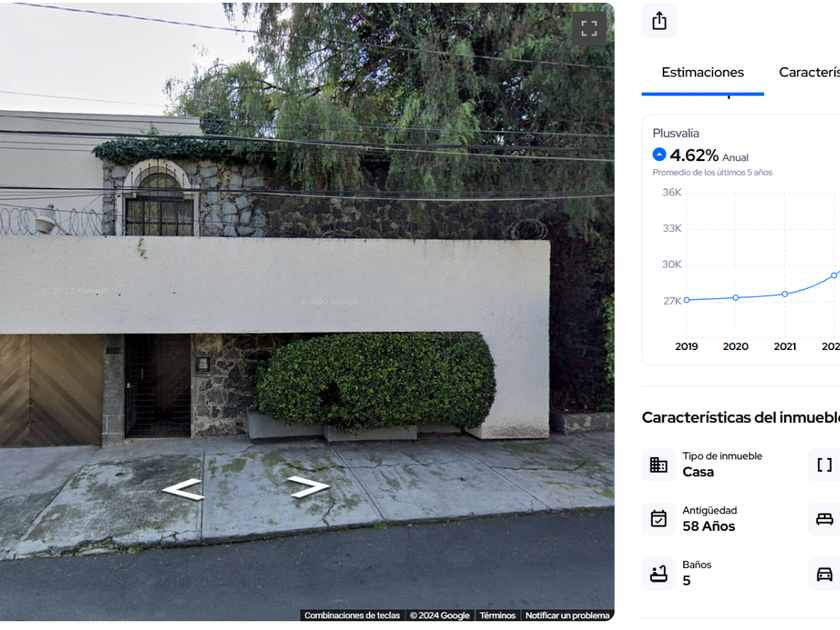
Task: Click the Antigüedad calendar icon
Action: 658,519
